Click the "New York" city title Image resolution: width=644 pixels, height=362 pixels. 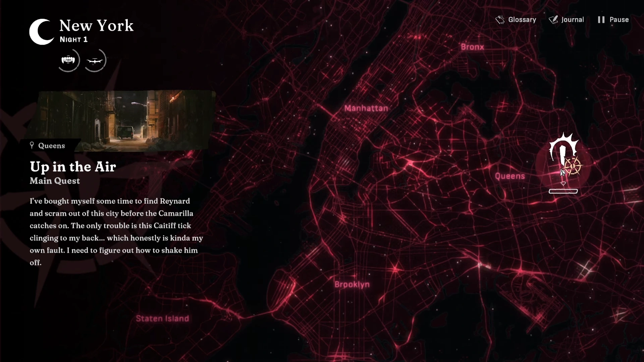point(97,25)
